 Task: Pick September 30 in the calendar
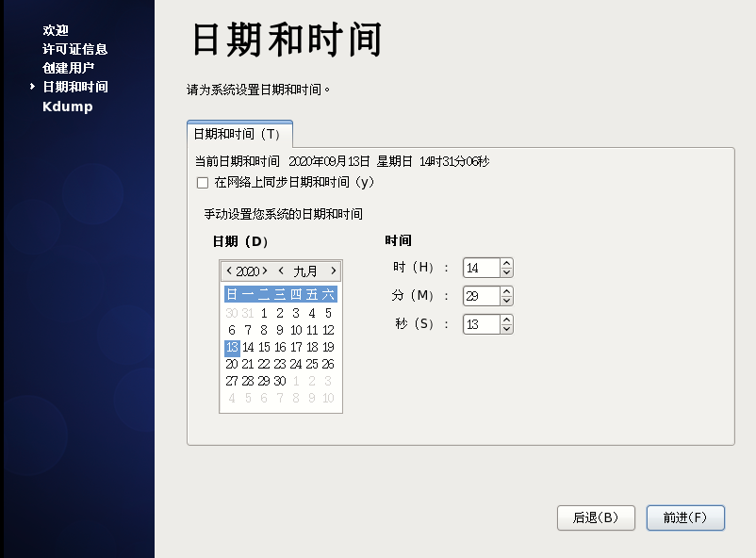pos(280,381)
